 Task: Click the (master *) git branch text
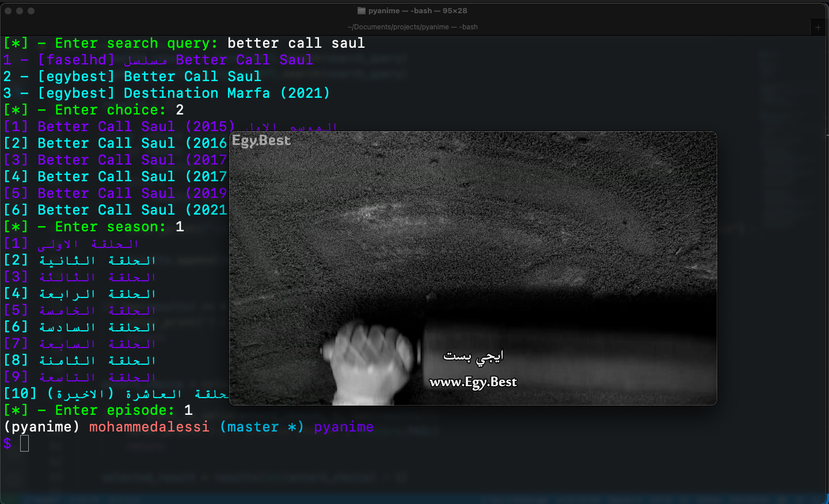click(x=262, y=427)
